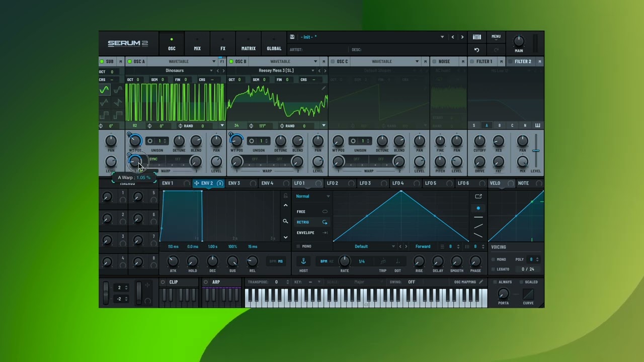
Task: Click the pencil edit icon in OSC B
Action: pyautogui.click(x=324, y=88)
